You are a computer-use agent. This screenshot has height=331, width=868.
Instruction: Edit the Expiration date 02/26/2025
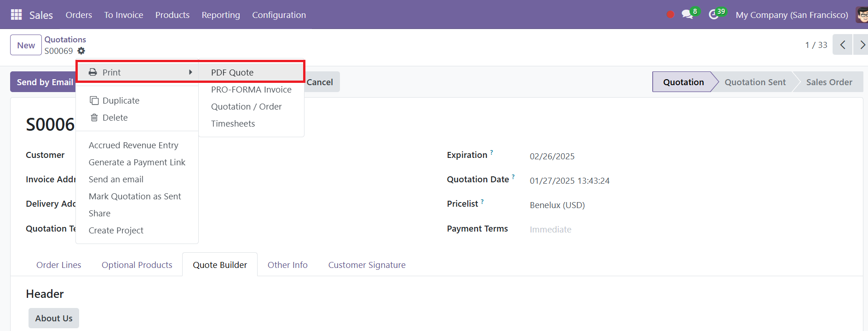pos(552,156)
